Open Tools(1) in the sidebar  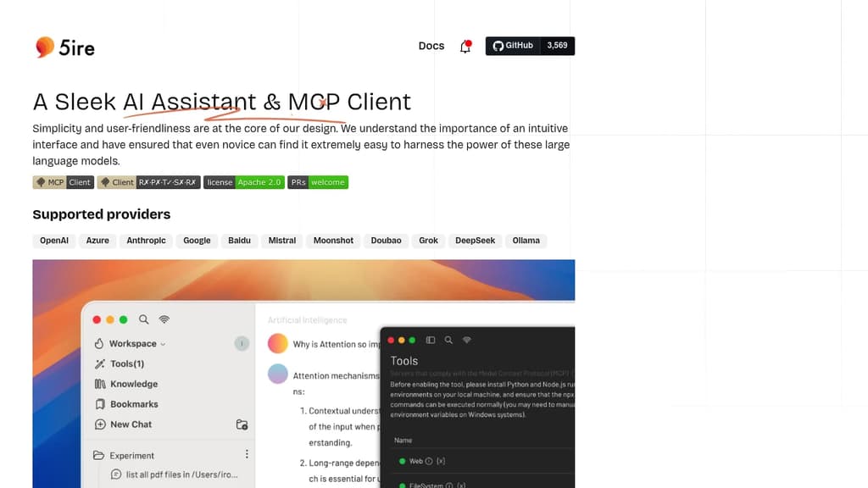click(127, 363)
